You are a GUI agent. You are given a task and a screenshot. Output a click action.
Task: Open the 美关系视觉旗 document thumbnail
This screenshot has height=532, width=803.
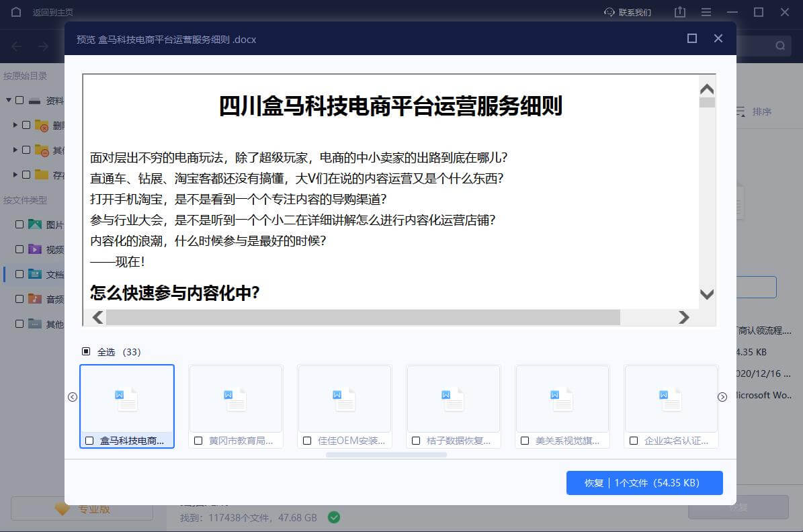562,400
